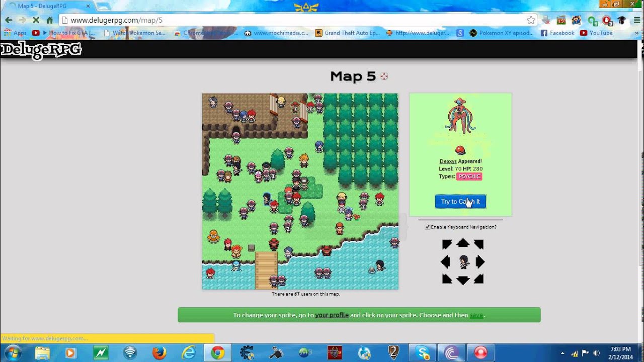Screen dimensions: 644x362
Task: Open the Facebook bookmark
Action: (557, 33)
